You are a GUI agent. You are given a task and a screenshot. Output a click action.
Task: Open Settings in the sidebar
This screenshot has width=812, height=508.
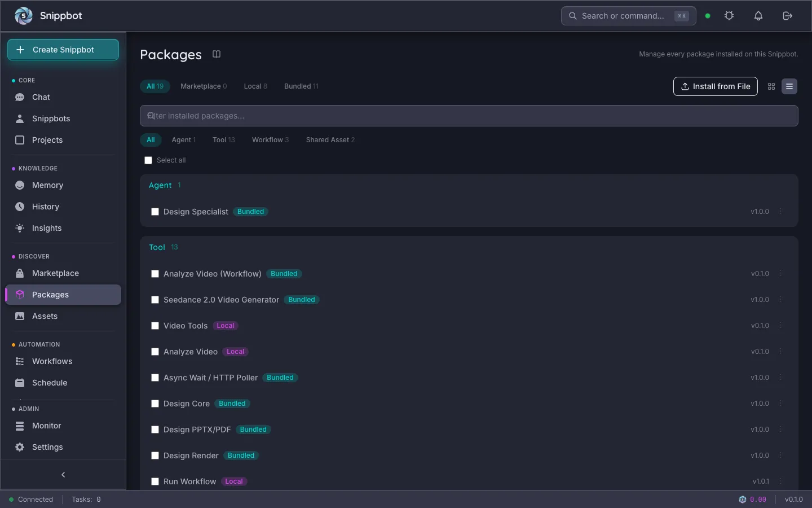click(x=63, y=447)
